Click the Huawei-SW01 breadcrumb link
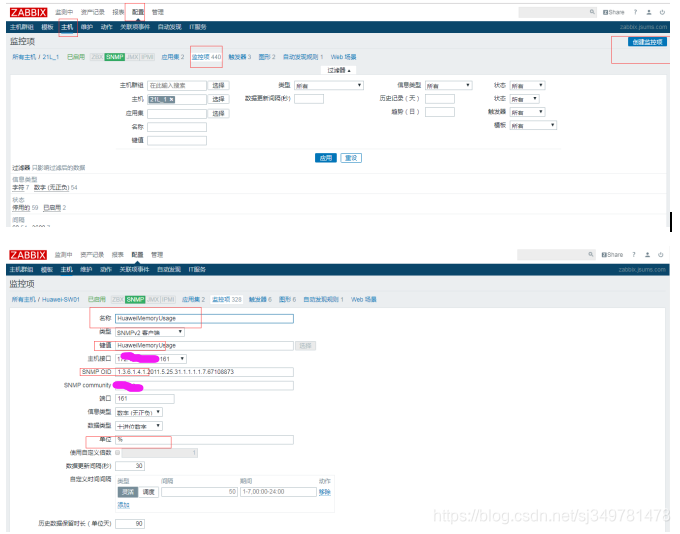680x534 pixels. 61,299
